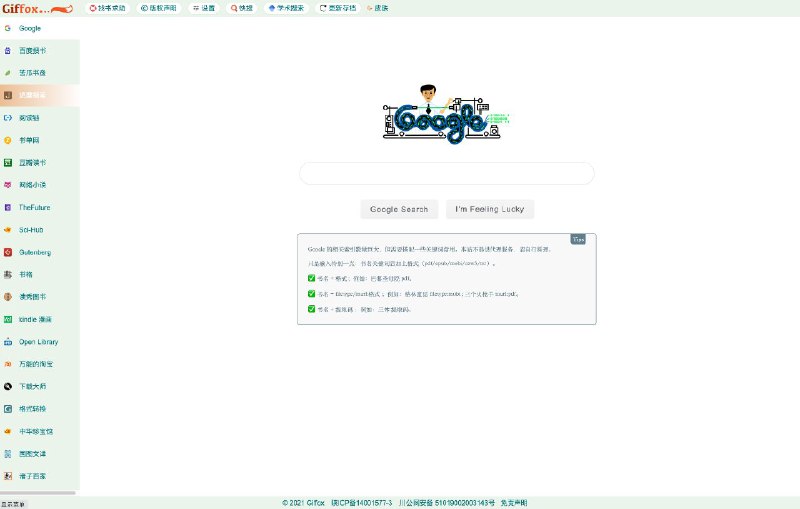This screenshot has height=509, width=800.
Task: Click the third green checkmark tip
Action: coord(312,310)
